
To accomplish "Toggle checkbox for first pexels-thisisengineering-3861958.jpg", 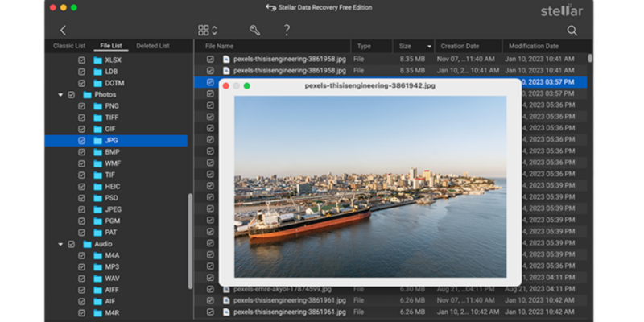I will (210, 60).
